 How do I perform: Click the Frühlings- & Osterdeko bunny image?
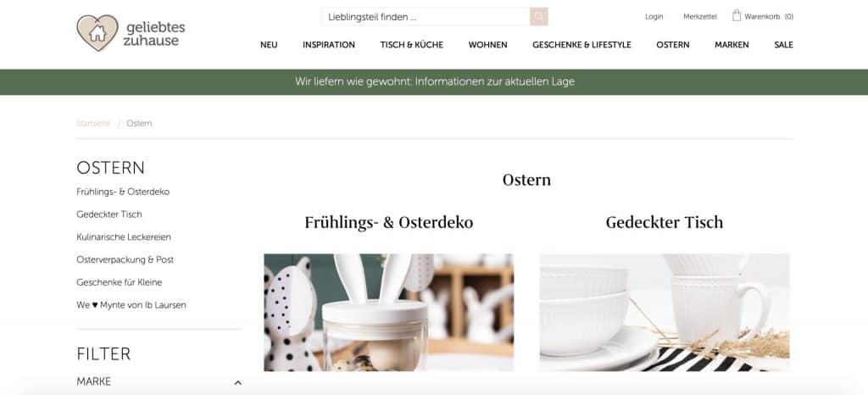point(388,312)
